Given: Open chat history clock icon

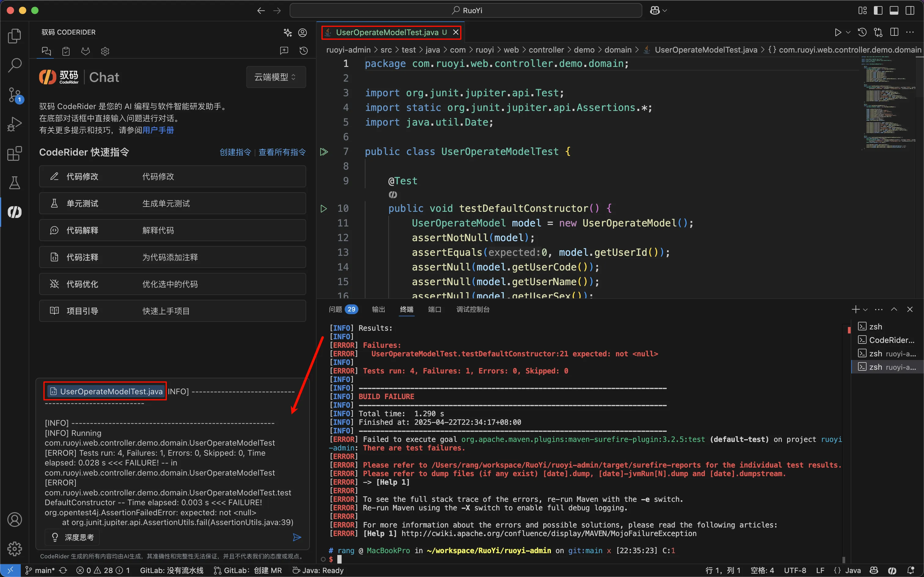Looking at the screenshot, I should [304, 51].
